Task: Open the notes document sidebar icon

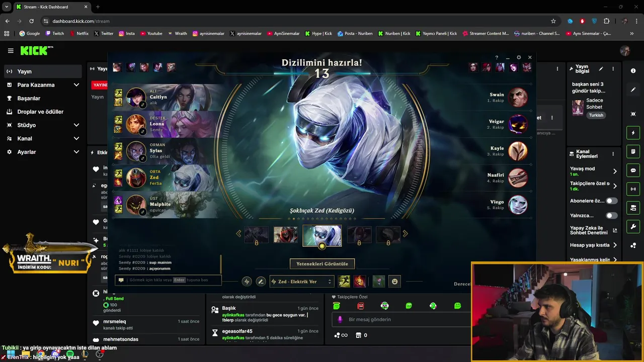Action: [633, 151]
